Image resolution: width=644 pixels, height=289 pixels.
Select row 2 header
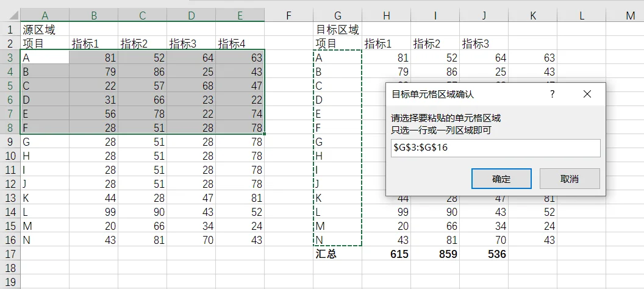pyautogui.click(x=10, y=43)
